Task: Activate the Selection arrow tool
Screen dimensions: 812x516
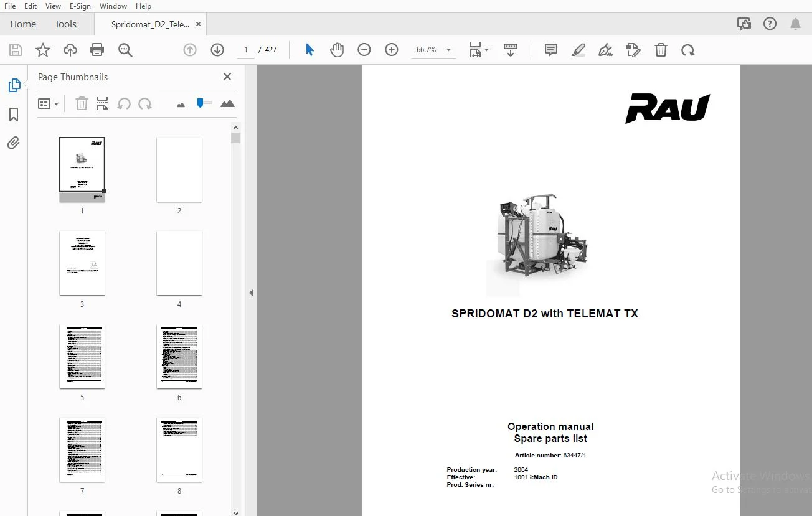Action: (x=309, y=50)
